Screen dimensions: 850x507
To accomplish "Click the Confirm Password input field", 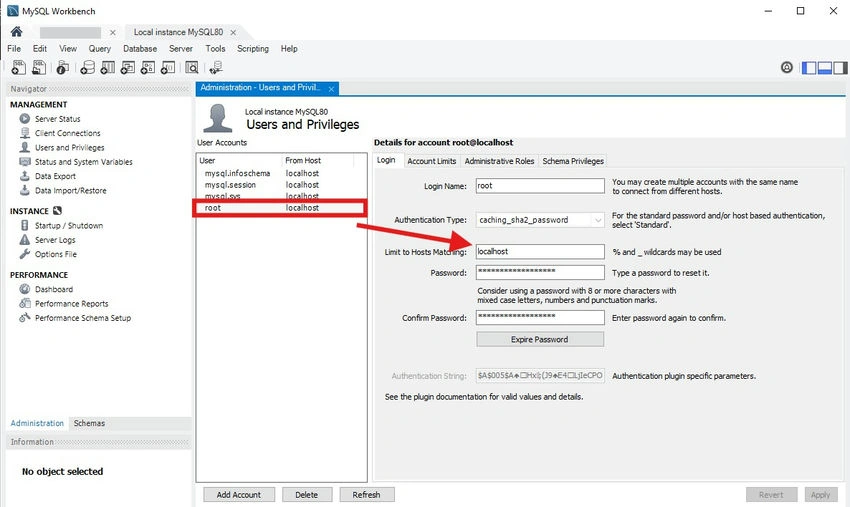I will click(540, 317).
